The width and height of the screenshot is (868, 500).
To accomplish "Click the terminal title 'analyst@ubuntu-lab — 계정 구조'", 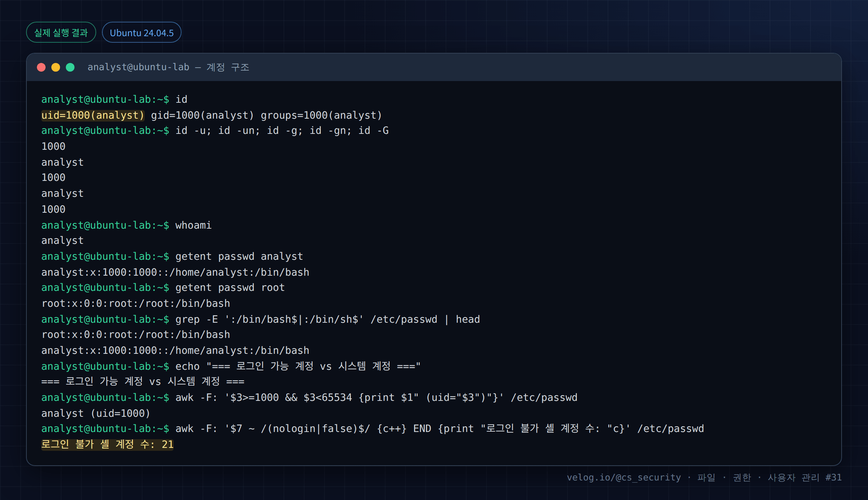I will click(x=169, y=67).
